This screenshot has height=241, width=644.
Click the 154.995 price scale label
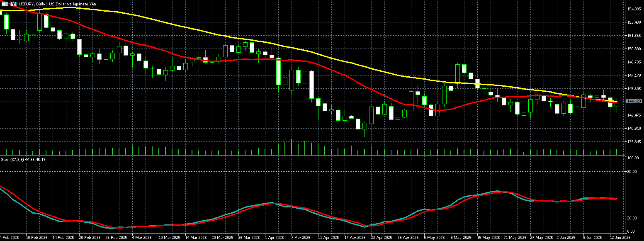[634, 9]
